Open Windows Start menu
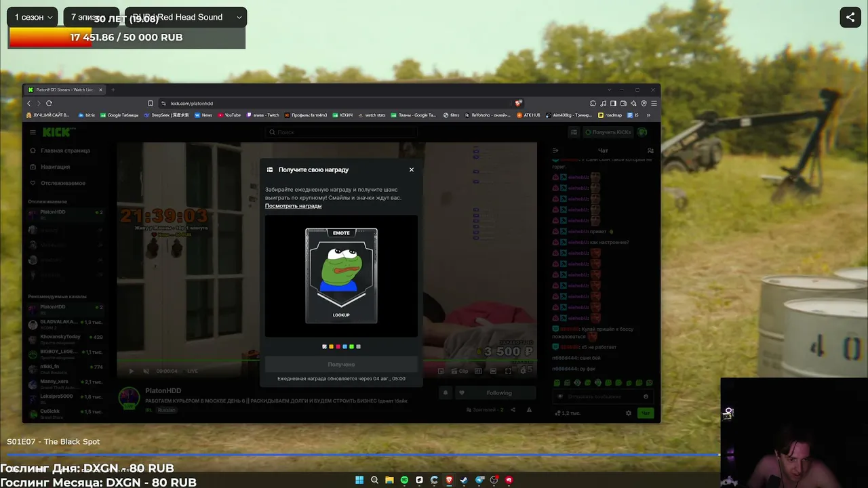The image size is (868, 488). coord(359,480)
